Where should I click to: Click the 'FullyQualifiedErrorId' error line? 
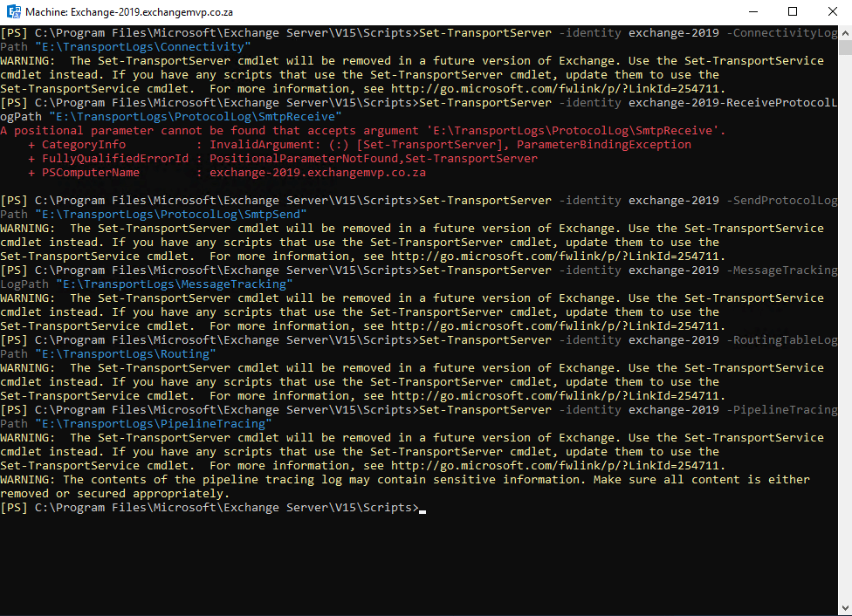pos(283,159)
